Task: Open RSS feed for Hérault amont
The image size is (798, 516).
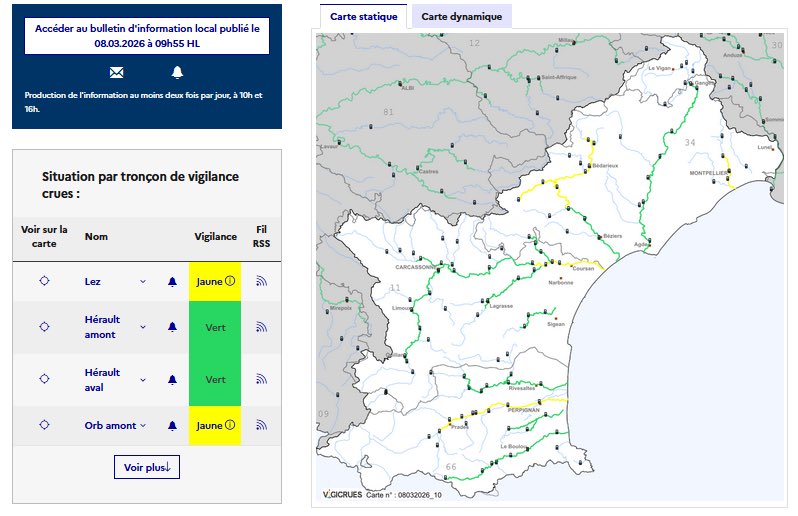Action: coord(261,327)
